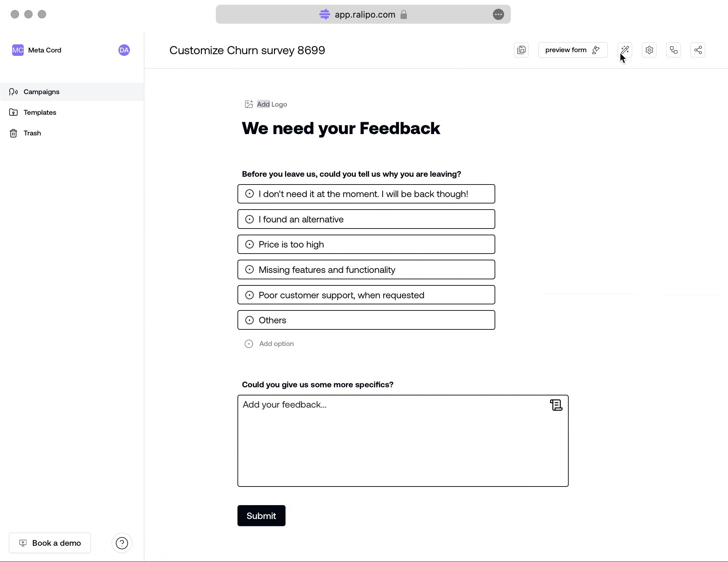Viewport: 728px width, 562px height.
Task: Open the Meta Cord workspace switcher
Action: [x=37, y=50]
